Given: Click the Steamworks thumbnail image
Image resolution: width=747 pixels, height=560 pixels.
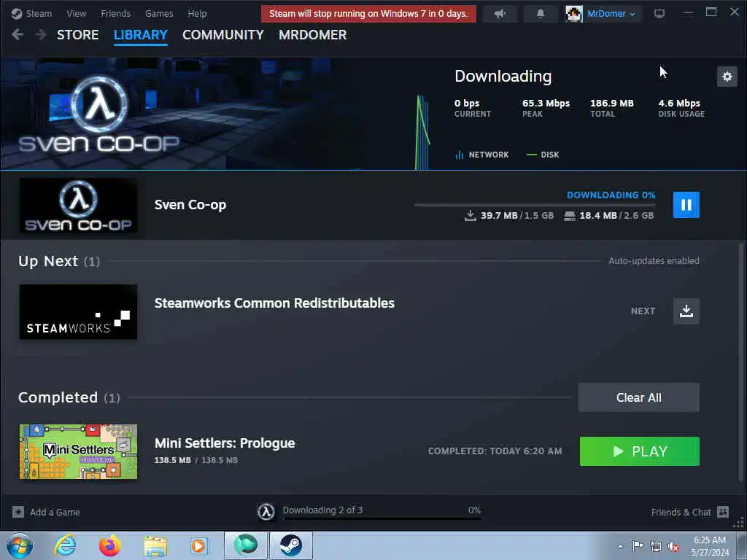Looking at the screenshot, I should 78,312.
